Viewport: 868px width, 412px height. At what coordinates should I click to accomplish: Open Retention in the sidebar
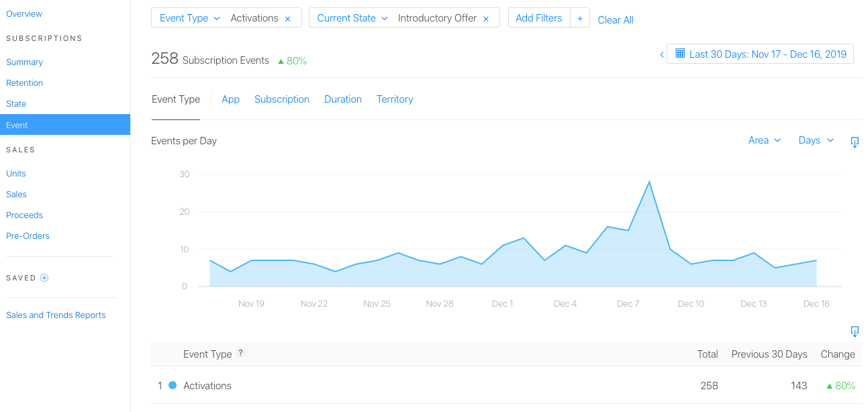pyautogui.click(x=25, y=83)
